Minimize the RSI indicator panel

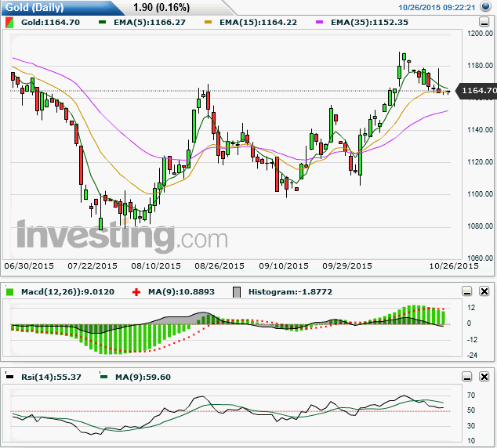[467, 377]
